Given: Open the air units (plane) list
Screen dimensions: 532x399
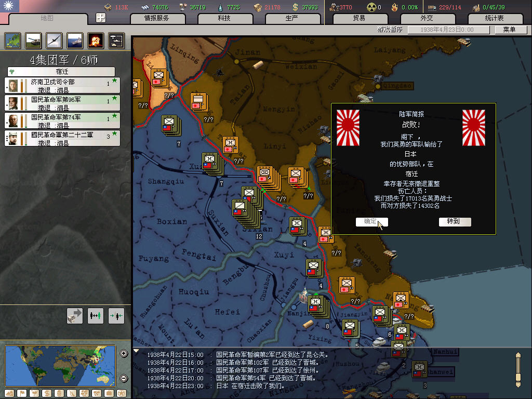Looking at the screenshot, I should point(54,41).
